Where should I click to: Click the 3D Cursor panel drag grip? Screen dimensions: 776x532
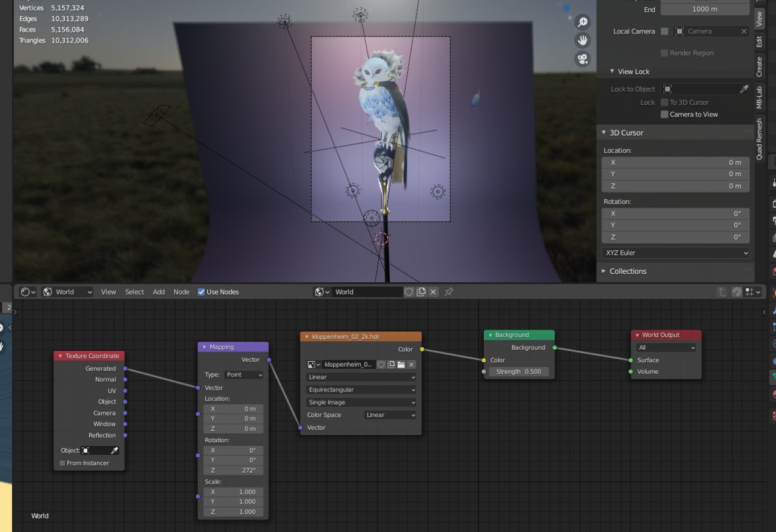747,133
